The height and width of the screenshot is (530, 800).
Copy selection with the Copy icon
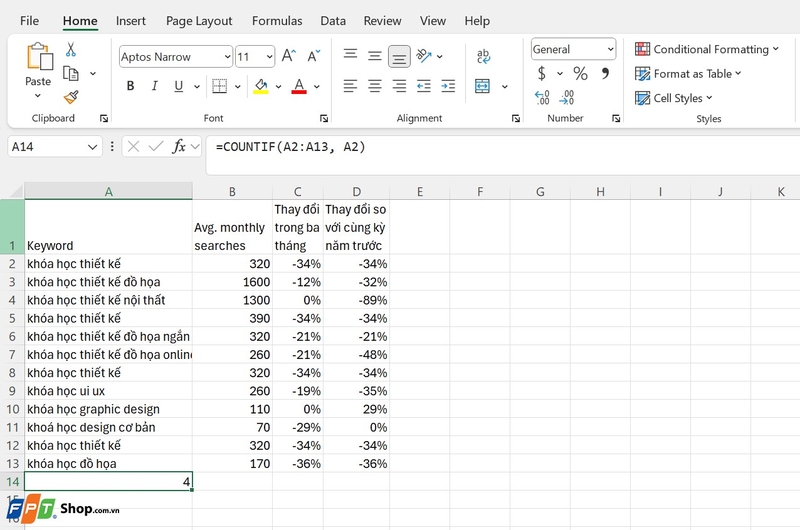pyautogui.click(x=71, y=73)
